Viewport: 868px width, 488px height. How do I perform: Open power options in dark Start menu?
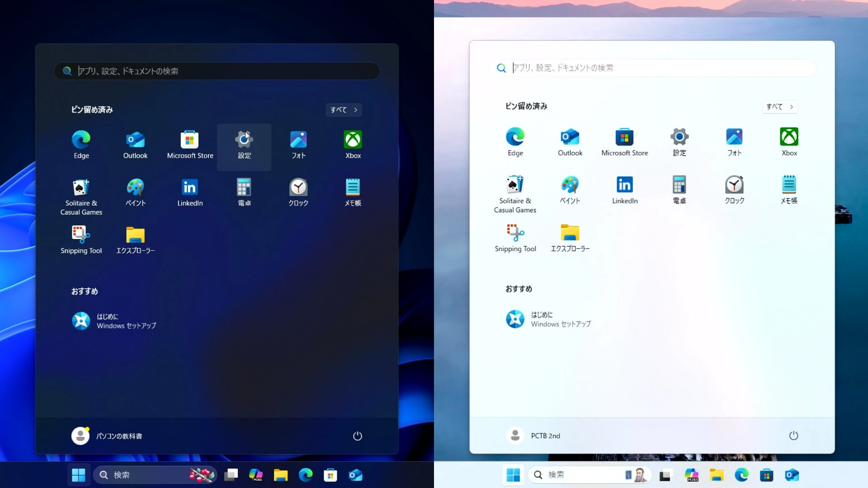pyautogui.click(x=358, y=436)
